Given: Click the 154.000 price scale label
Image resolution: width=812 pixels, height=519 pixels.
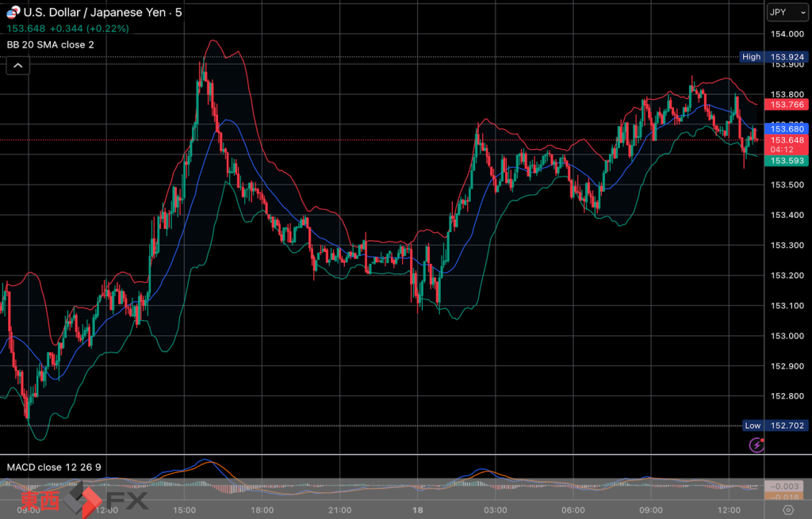Looking at the screenshot, I should (x=787, y=34).
